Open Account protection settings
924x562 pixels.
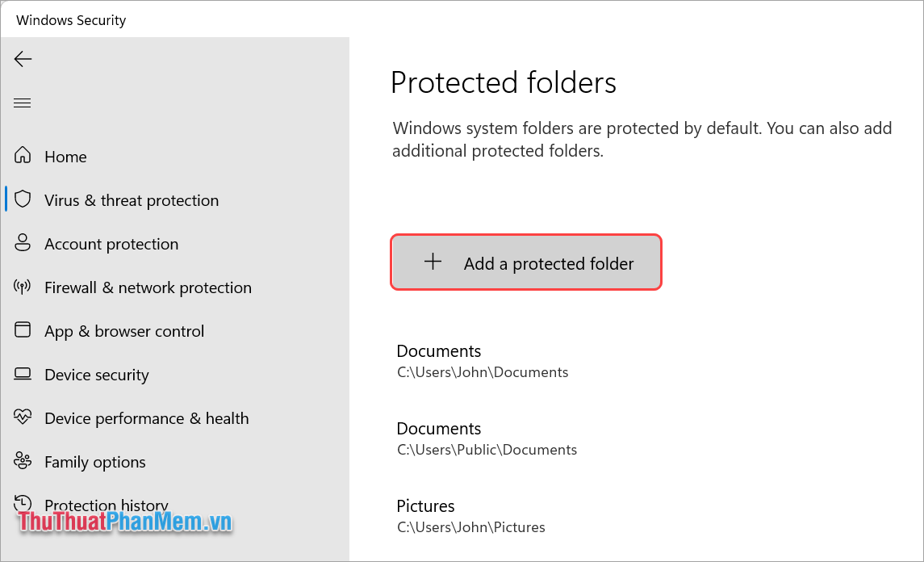coord(111,243)
